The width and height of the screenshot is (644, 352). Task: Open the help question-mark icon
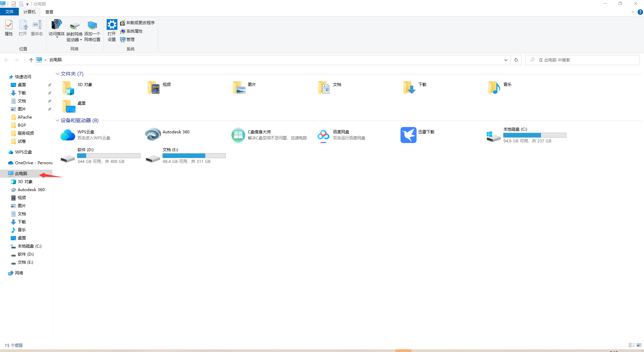pos(640,12)
